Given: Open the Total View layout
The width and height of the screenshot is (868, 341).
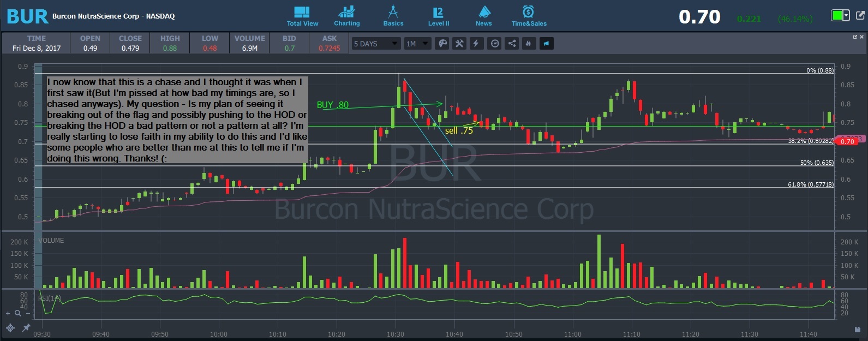Looking at the screenshot, I should click(x=302, y=16).
